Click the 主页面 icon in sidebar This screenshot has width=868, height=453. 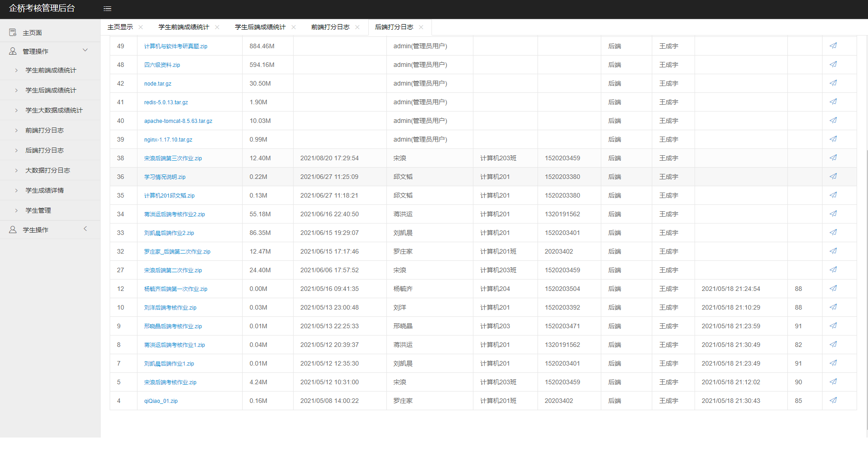(13, 32)
